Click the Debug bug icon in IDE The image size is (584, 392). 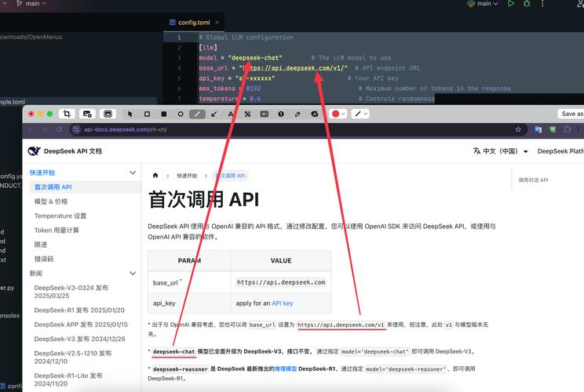527,3
